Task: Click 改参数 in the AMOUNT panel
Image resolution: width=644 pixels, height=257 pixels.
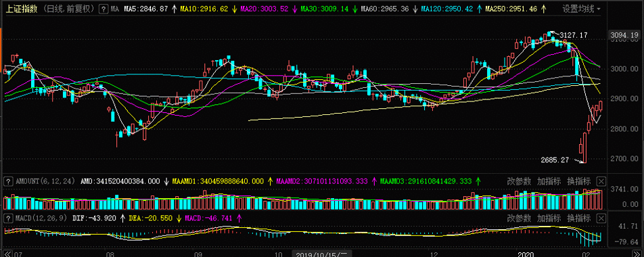Action: click(x=519, y=181)
